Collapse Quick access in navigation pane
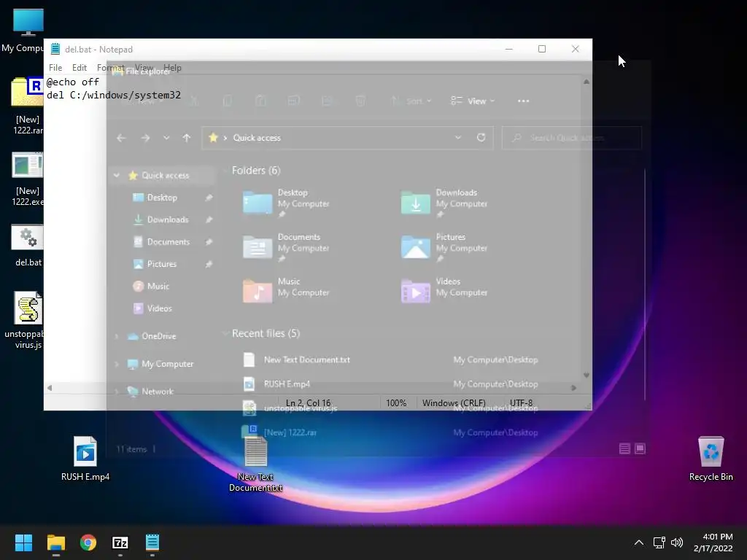Screen dimensions: 747x560 pos(117,175)
